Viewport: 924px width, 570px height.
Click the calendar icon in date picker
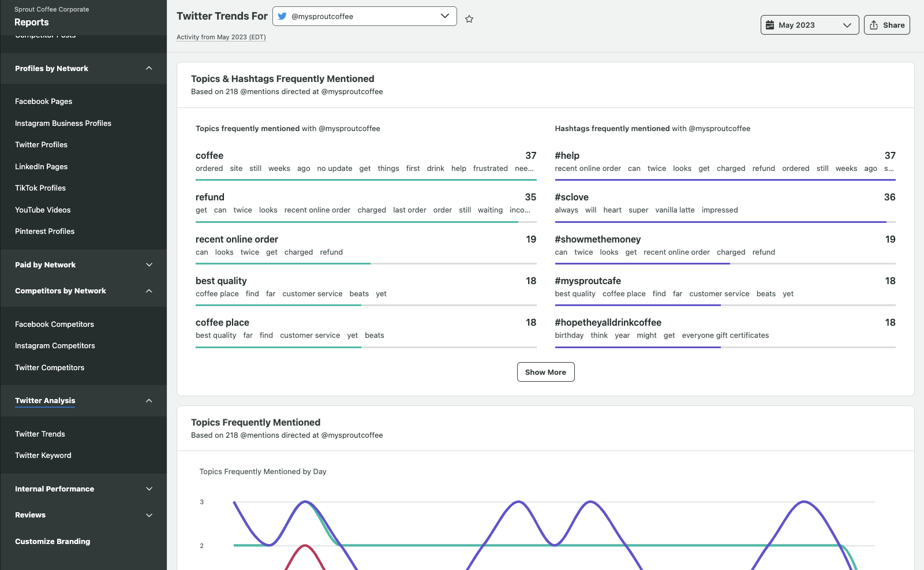coord(770,25)
